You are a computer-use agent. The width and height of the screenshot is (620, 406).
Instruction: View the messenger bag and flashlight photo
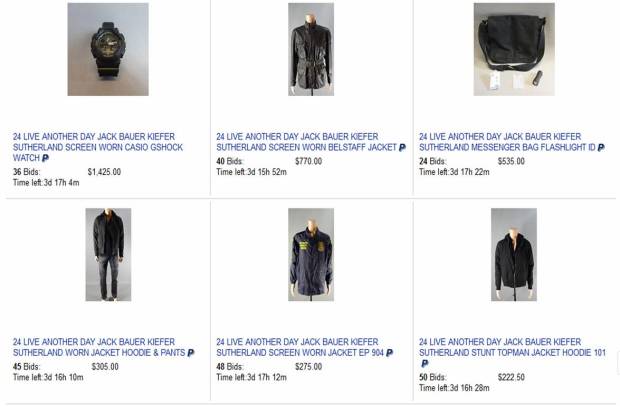tap(514, 49)
